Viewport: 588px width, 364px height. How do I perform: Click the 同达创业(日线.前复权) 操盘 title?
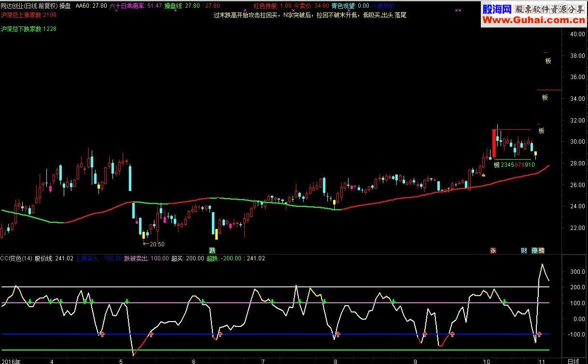35,6
